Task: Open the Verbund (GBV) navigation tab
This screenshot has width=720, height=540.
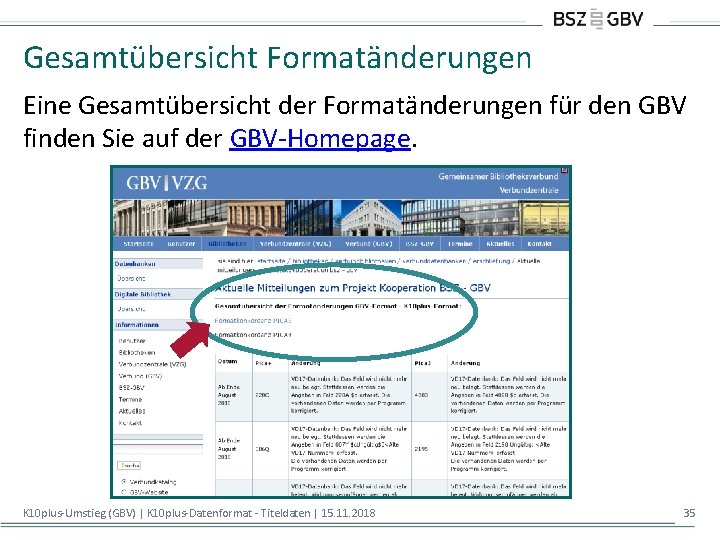Action: pyautogui.click(x=369, y=244)
